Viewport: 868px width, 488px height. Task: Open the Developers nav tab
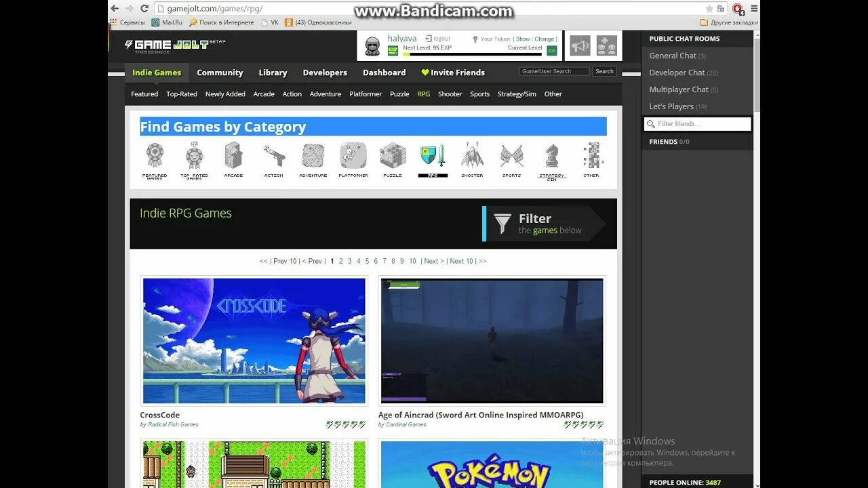(x=325, y=73)
